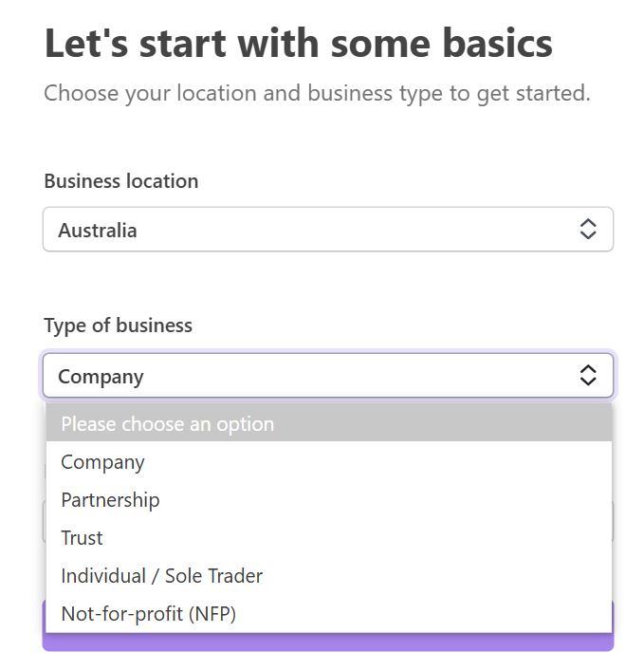Click the "Australia" value text
The image size is (644, 670).
(x=98, y=230)
